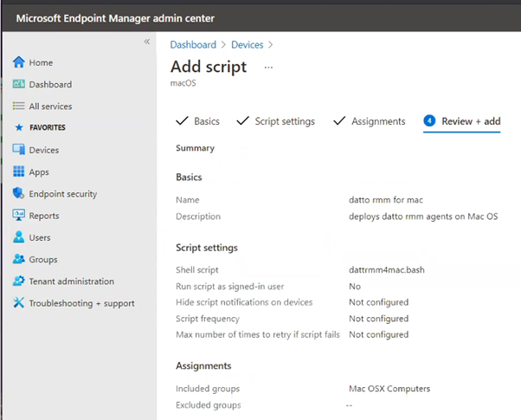This screenshot has height=420, width=521.
Task: Click included group 'Mac OSX Computers'
Action: 389,389
